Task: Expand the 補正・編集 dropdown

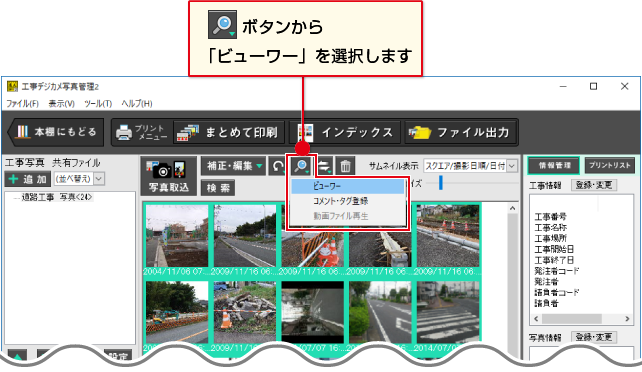Action: [233, 166]
